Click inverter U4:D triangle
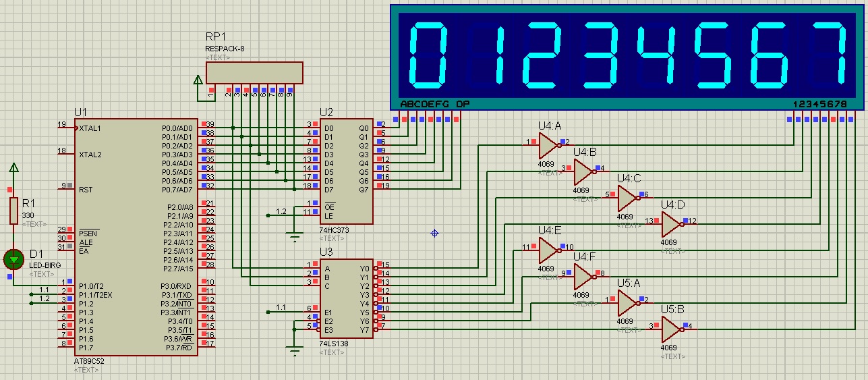868x380 pixels. tap(671, 224)
